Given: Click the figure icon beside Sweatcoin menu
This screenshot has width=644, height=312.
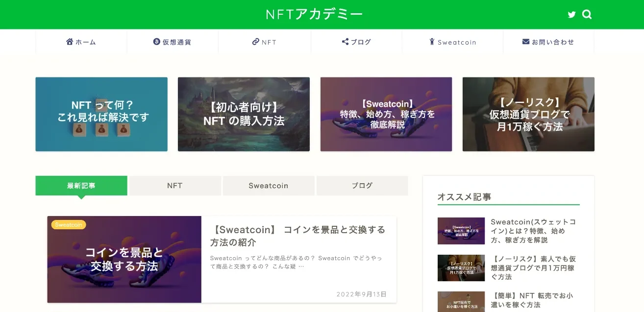Looking at the screenshot, I should point(432,42).
